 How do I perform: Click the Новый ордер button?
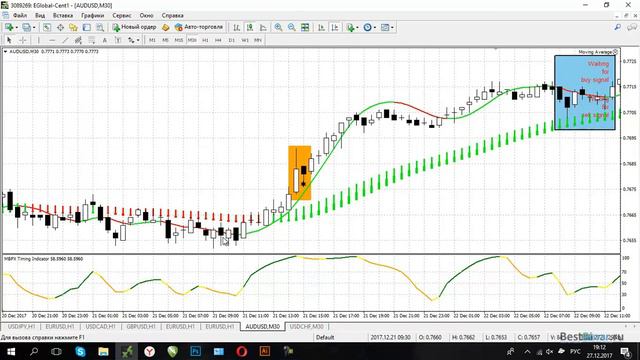135,27
